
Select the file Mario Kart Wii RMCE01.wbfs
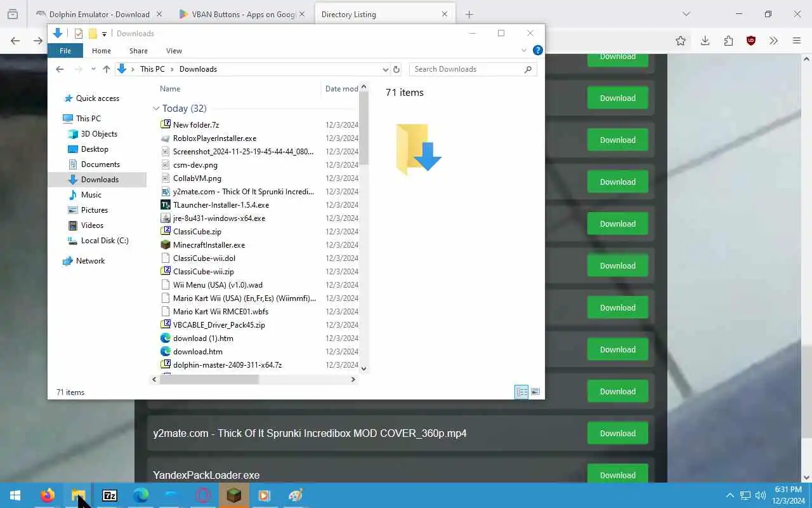tap(221, 312)
